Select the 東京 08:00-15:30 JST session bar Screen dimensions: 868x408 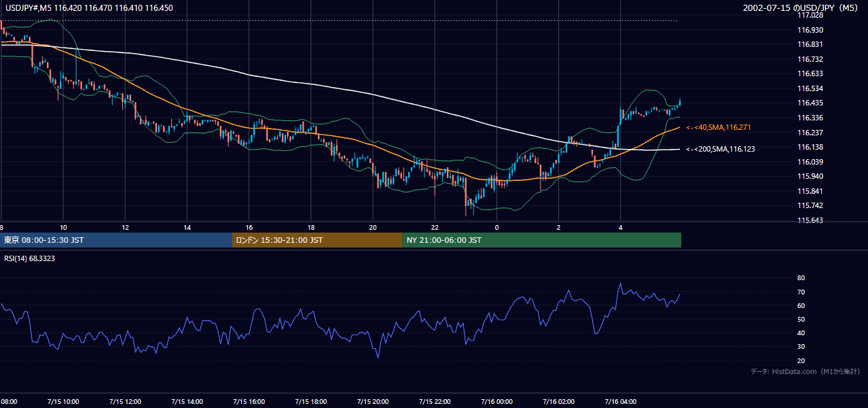pos(116,240)
